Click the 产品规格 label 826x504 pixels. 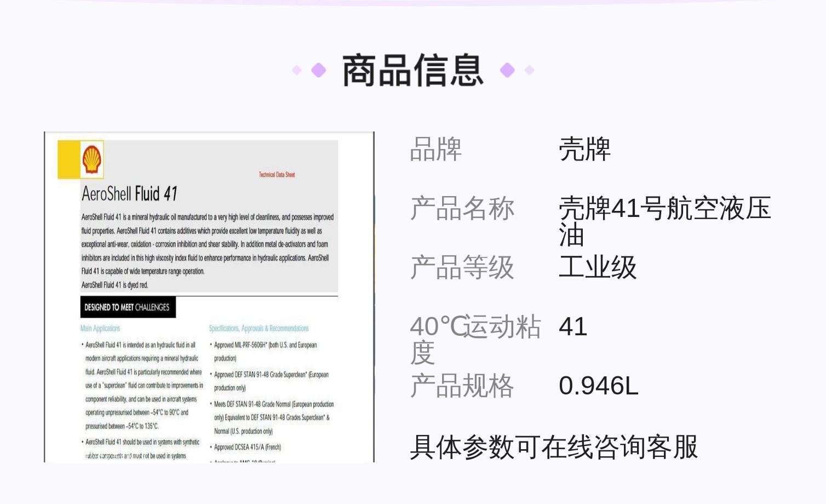tap(462, 386)
